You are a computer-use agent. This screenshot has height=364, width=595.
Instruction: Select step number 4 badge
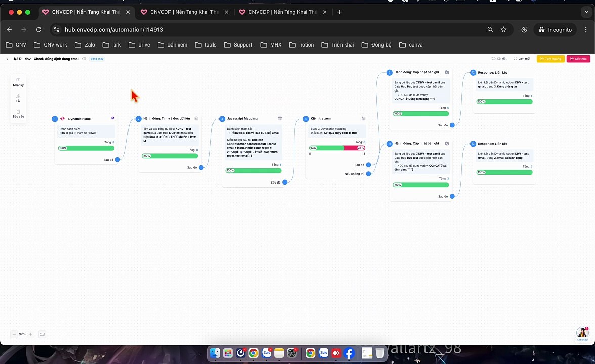coord(306,119)
